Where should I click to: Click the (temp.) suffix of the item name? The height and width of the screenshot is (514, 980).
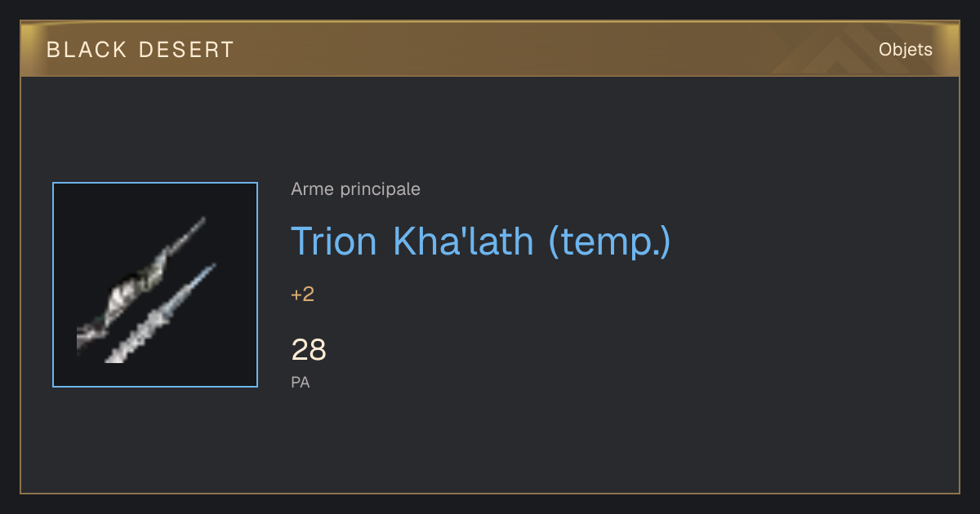(x=609, y=241)
